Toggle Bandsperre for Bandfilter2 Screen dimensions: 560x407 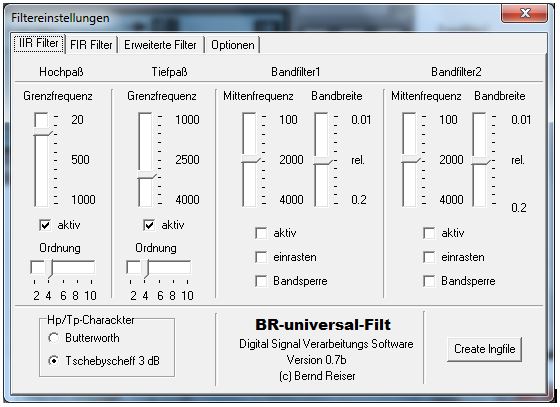click(429, 281)
